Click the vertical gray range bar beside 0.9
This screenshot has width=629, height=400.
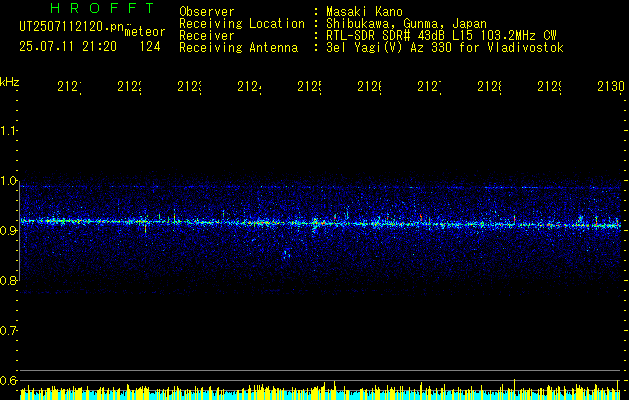[20, 233]
